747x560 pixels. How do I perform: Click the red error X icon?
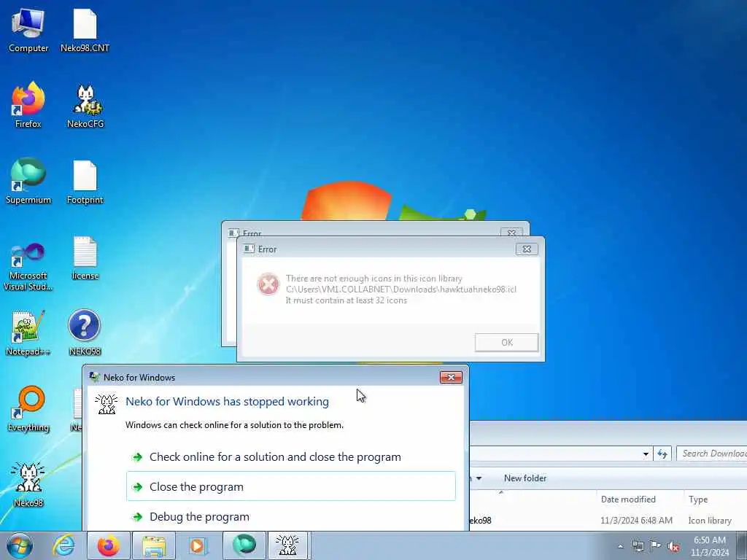[x=268, y=284]
